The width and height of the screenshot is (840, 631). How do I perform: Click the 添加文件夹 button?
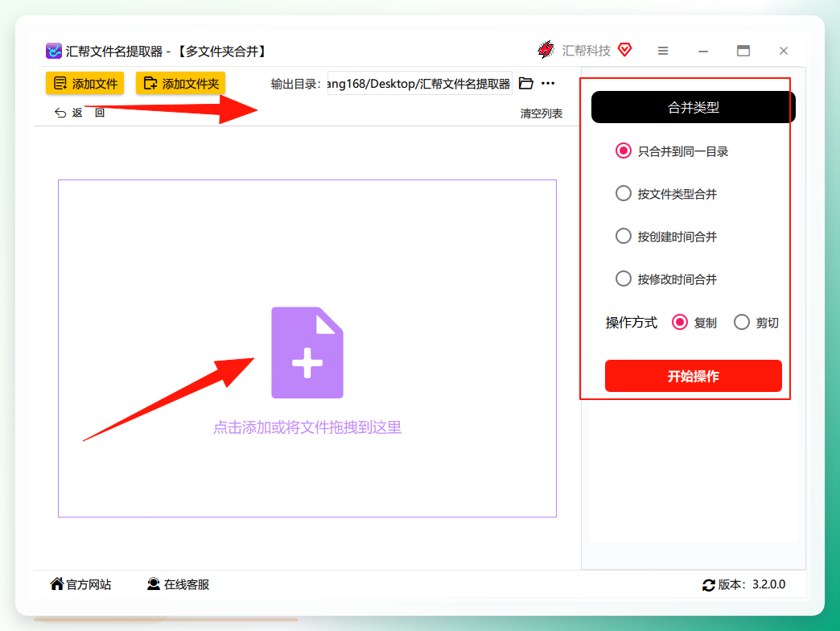point(180,84)
